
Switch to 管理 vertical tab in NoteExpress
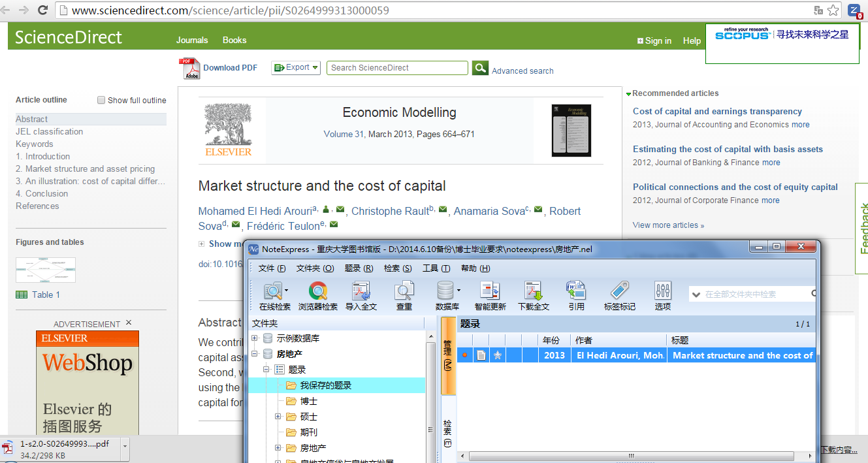tap(447, 356)
